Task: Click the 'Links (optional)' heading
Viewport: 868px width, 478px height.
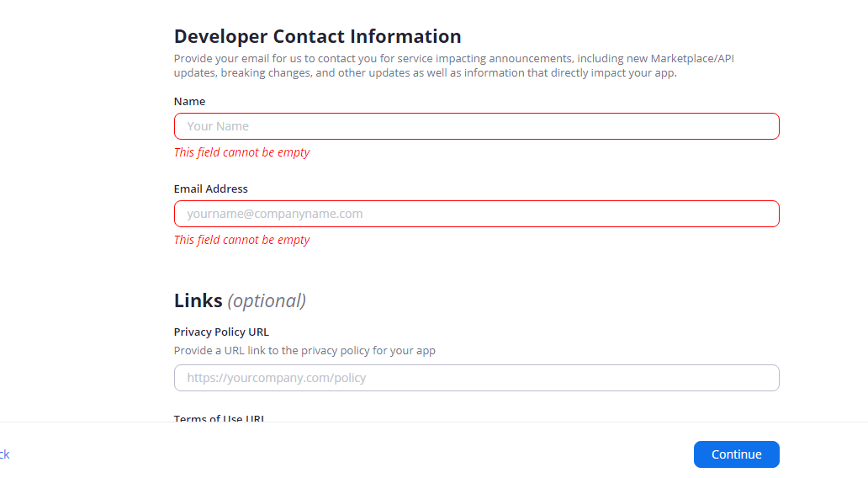Action: [x=240, y=300]
